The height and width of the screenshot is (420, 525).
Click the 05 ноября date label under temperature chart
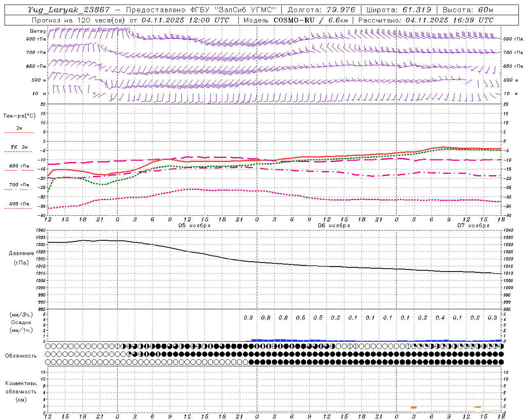click(x=194, y=226)
